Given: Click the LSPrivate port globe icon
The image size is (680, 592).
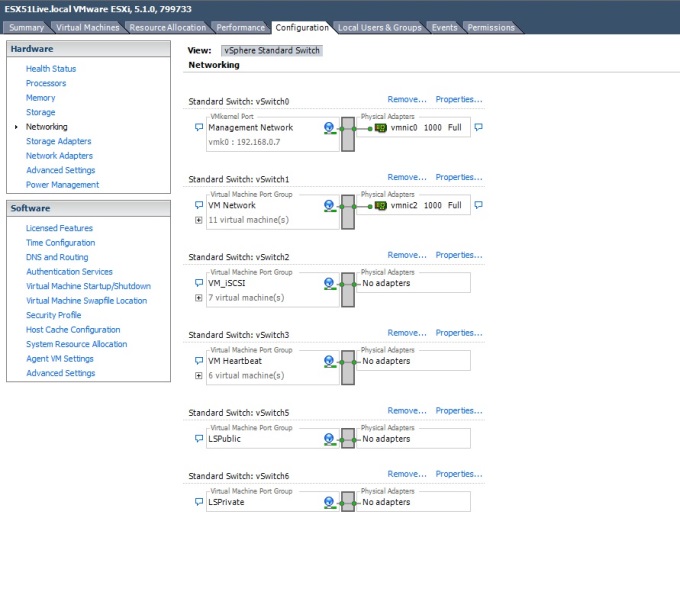Looking at the screenshot, I should 330,502.
